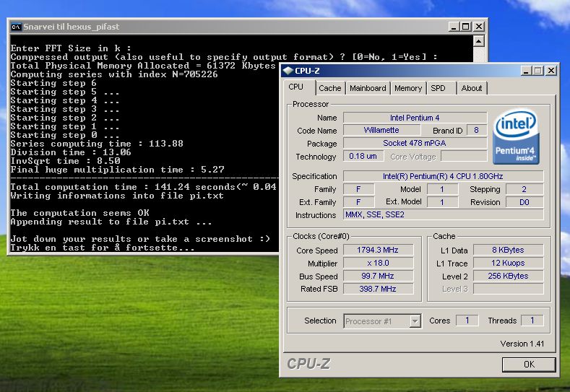Maximize the hexus_pifast console window
The width and height of the screenshot is (570, 392).
coord(466,27)
